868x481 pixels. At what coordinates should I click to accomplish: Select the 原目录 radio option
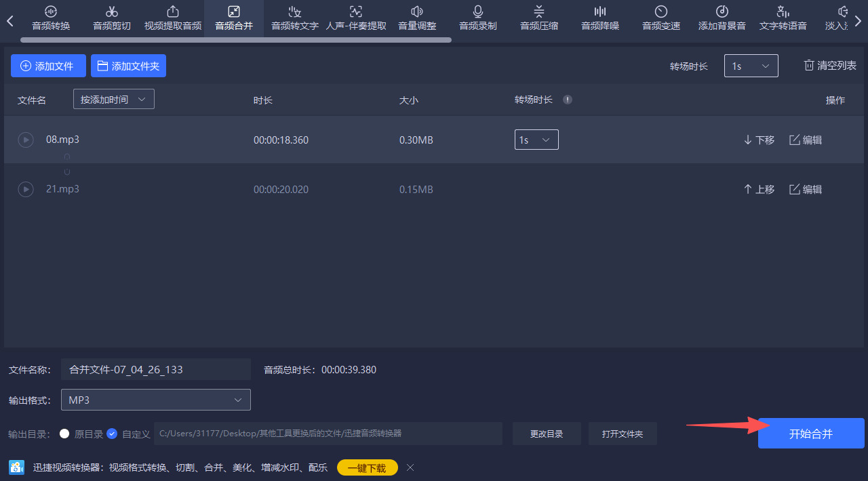click(64, 434)
